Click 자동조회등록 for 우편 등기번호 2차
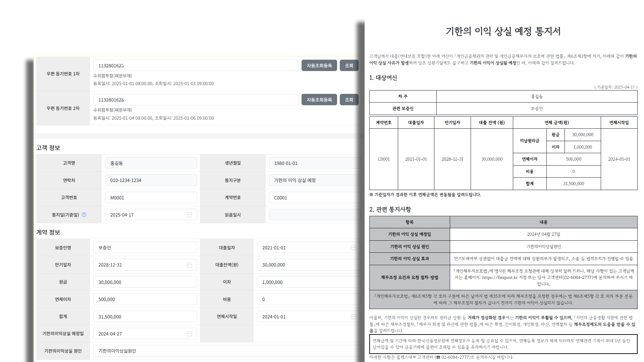 coord(319,100)
